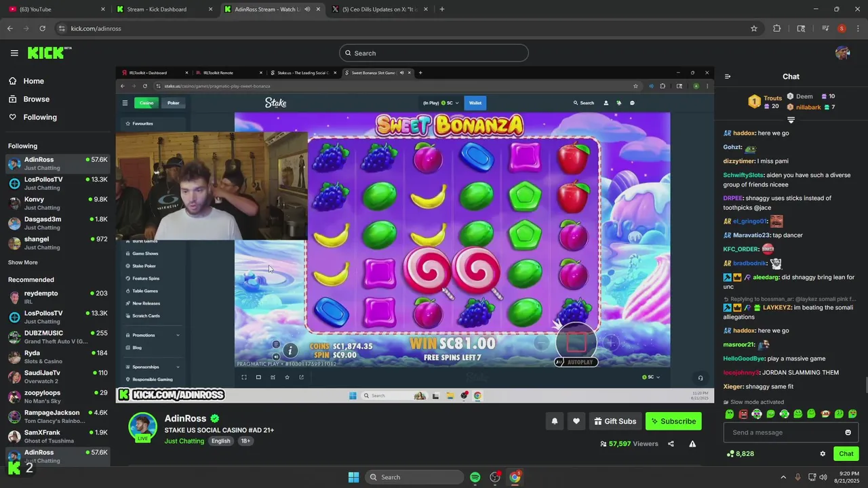Expand the chat leaderboard with the lines handle
This screenshot has height=488, width=868.
[x=791, y=120]
